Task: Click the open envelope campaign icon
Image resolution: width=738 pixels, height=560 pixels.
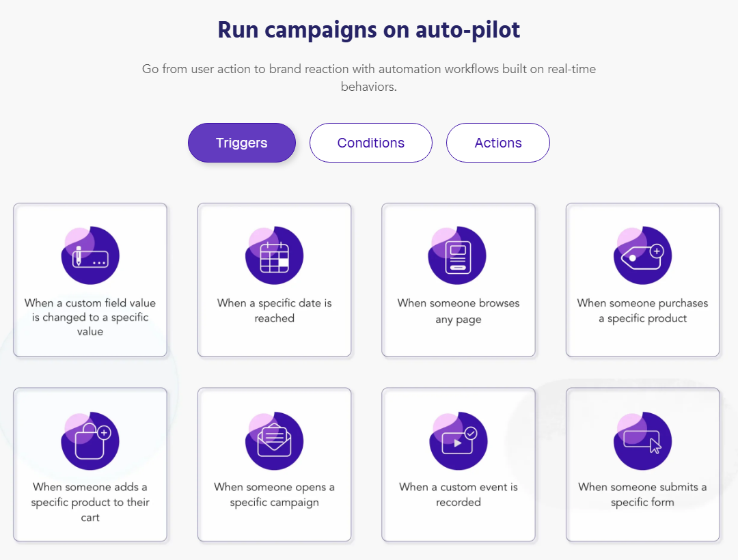Action: (275, 440)
